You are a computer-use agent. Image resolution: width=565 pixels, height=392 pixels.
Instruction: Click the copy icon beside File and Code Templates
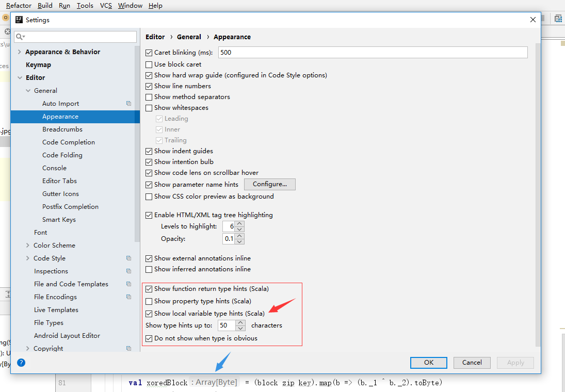(x=128, y=284)
